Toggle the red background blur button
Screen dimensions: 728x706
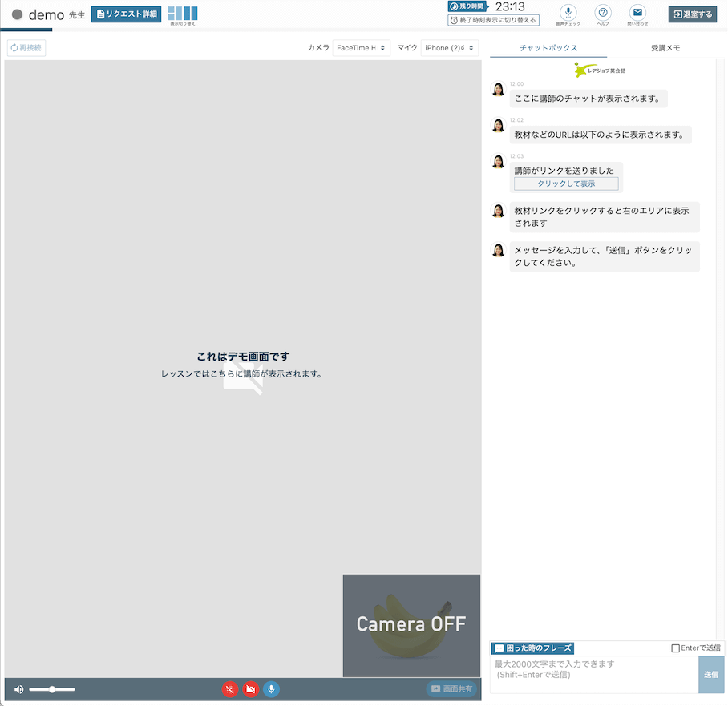tap(230, 689)
